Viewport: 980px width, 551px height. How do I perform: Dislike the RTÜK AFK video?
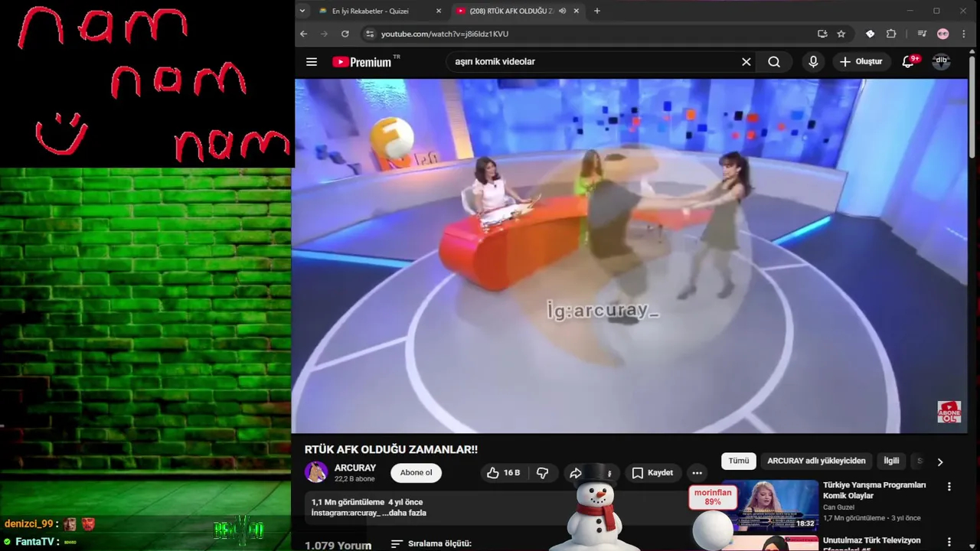542,473
